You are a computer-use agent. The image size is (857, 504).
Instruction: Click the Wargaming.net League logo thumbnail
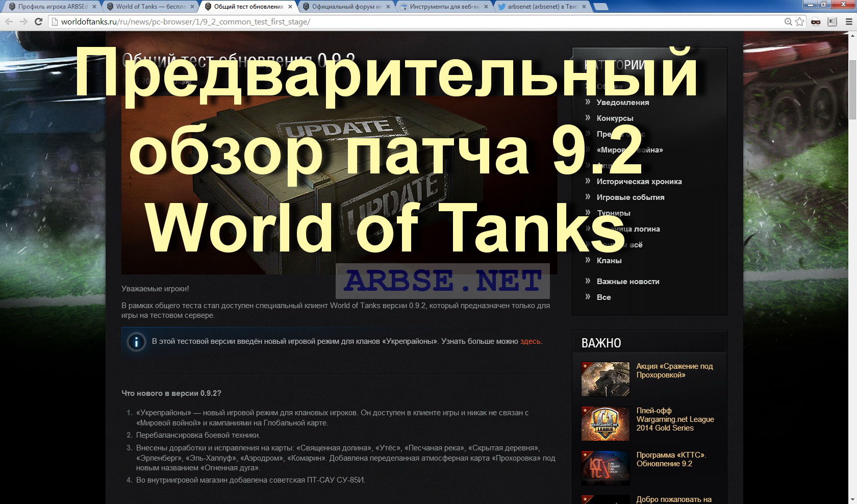[606, 423]
